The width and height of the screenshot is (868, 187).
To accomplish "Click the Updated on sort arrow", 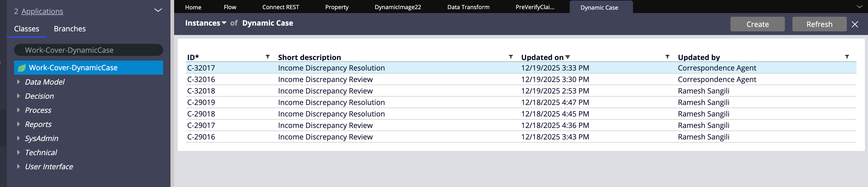I will pos(567,57).
